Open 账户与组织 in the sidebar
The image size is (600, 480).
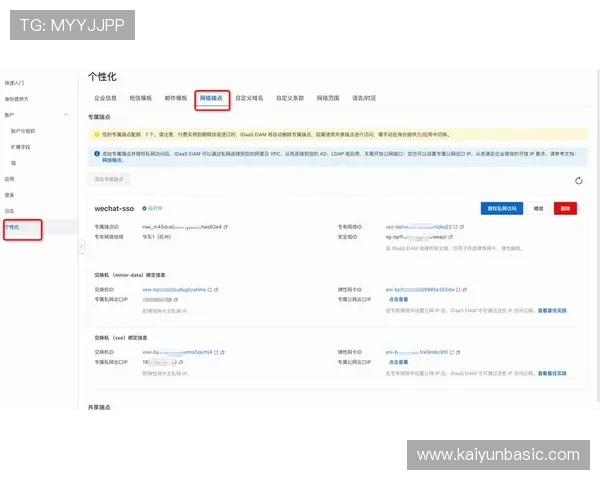coord(23,131)
